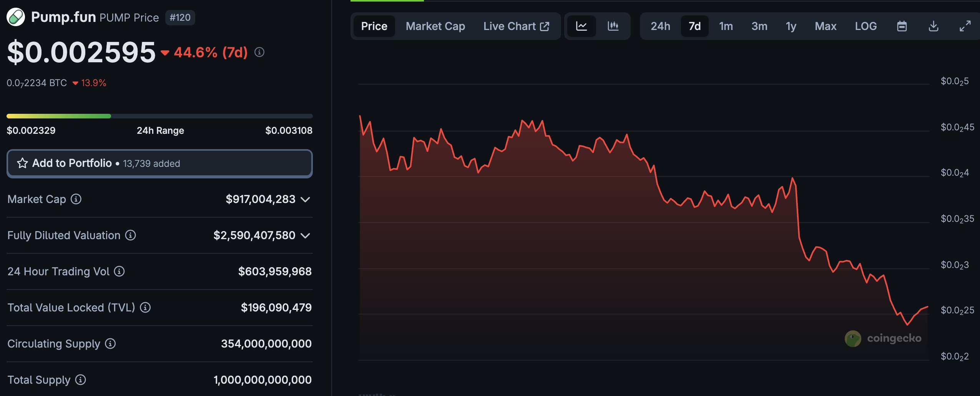Screen dimensions: 980x396
Task: Expand the Fully Diluted Valuation chevron
Action: coord(306,236)
